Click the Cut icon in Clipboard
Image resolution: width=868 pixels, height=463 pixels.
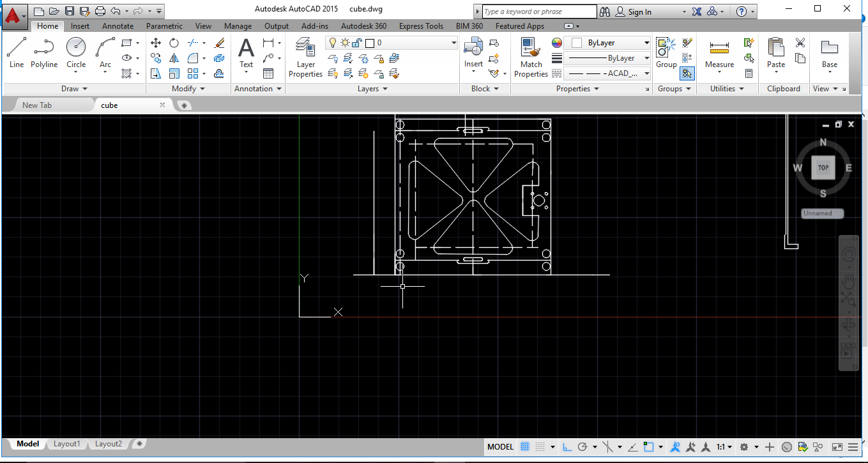(x=800, y=43)
